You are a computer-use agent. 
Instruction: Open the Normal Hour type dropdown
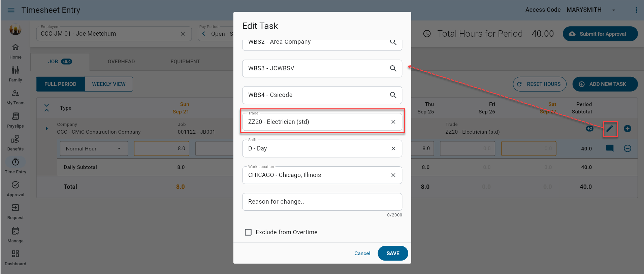click(x=94, y=149)
